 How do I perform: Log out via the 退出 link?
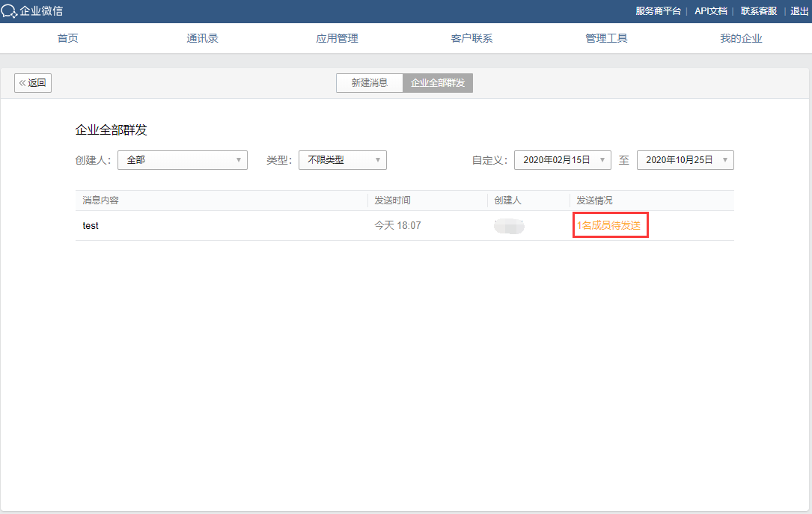pyautogui.click(x=799, y=11)
